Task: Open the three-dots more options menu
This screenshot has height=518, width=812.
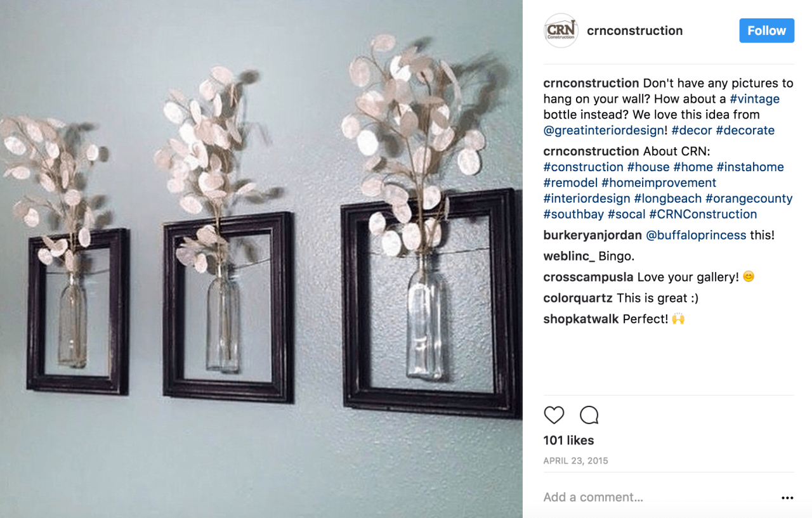Action: coord(787,498)
